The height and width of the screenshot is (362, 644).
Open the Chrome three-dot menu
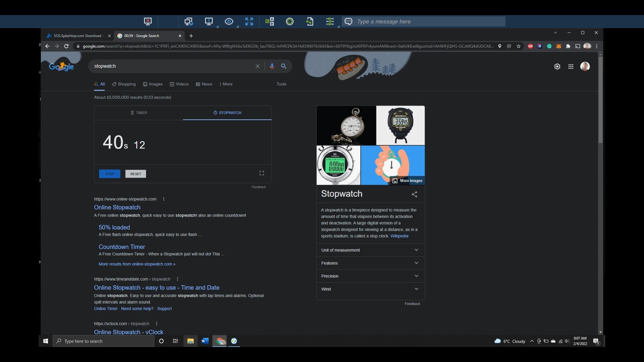pos(597,46)
